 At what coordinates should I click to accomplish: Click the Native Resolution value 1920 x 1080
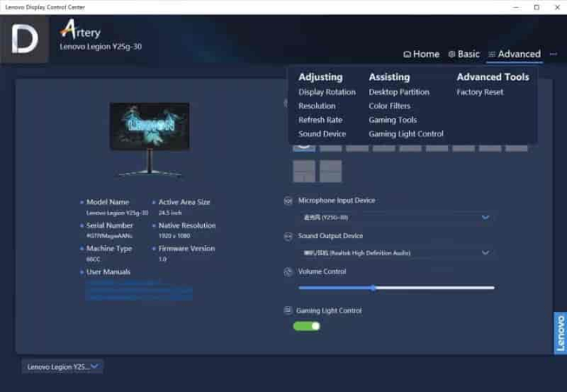pos(174,236)
